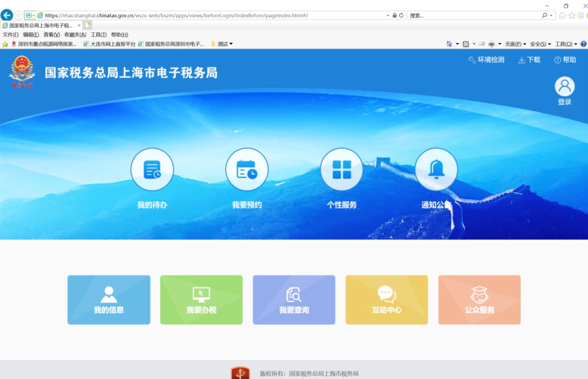Expand the 安全(S) dropdown
Image resolution: width=588 pixels, height=379 pixels.
pos(540,44)
